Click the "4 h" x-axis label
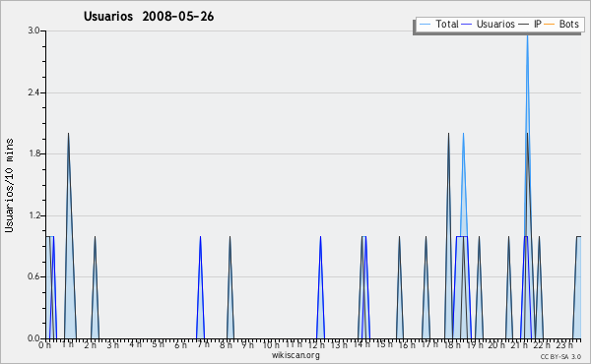 [x=135, y=344]
